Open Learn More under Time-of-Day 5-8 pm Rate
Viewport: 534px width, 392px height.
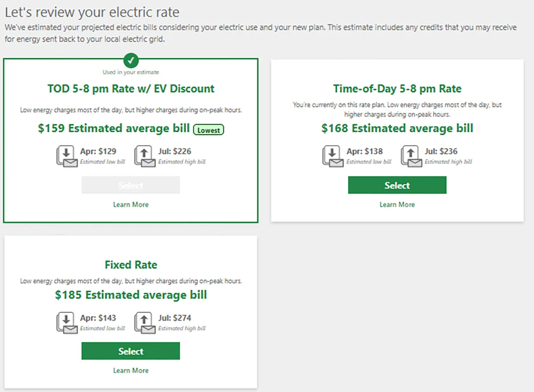tap(397, 205)
